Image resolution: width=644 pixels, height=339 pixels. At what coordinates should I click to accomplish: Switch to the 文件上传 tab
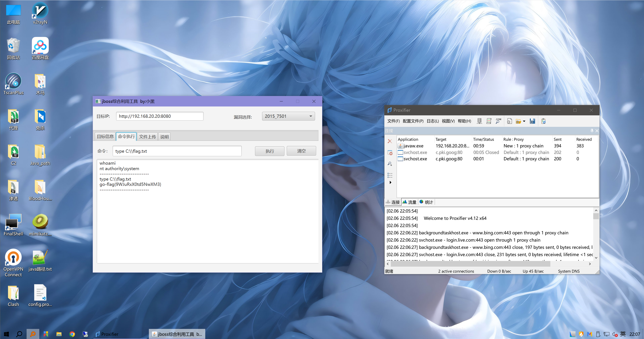click(x=147, y=137)
